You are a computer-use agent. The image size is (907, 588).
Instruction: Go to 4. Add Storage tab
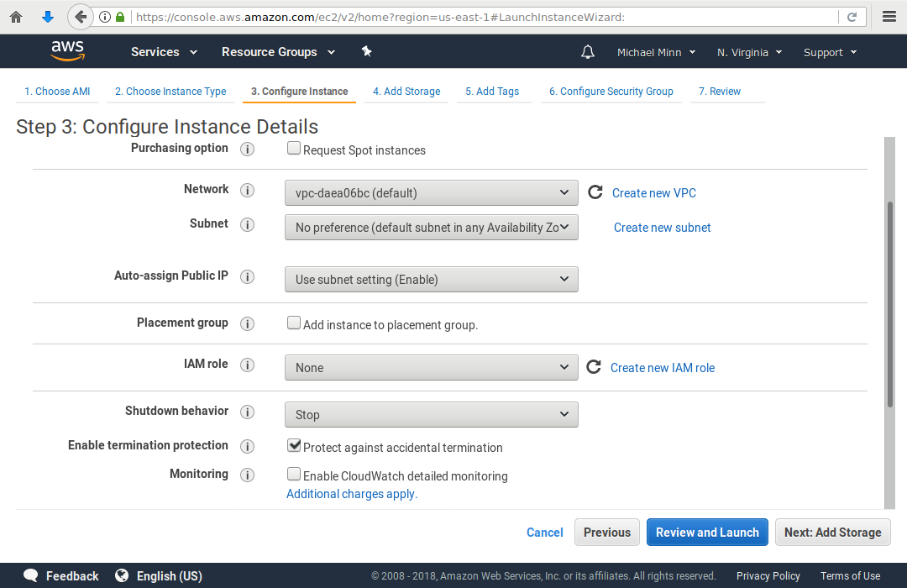pyautogui.click(x=406, y=92)
